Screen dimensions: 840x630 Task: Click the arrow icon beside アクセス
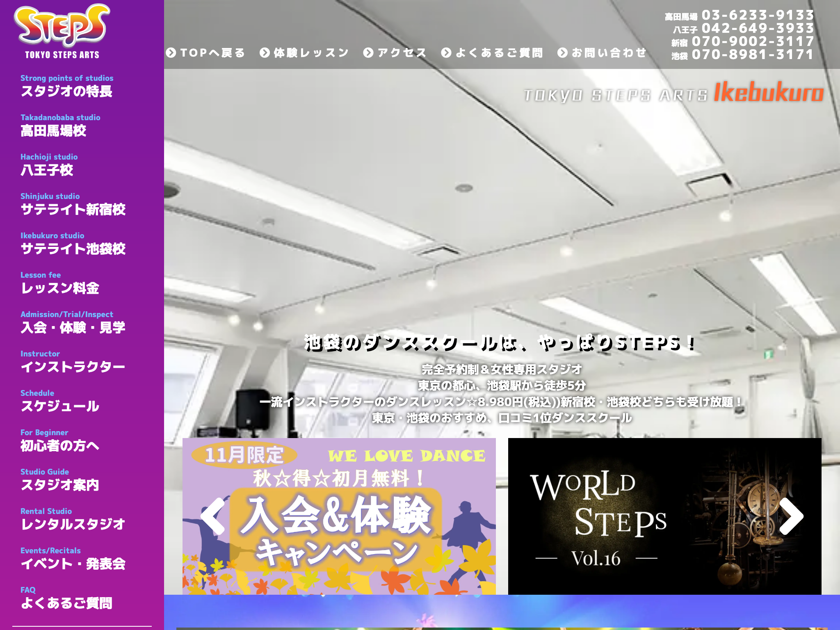pyautogui.click(x=368, y=53)
